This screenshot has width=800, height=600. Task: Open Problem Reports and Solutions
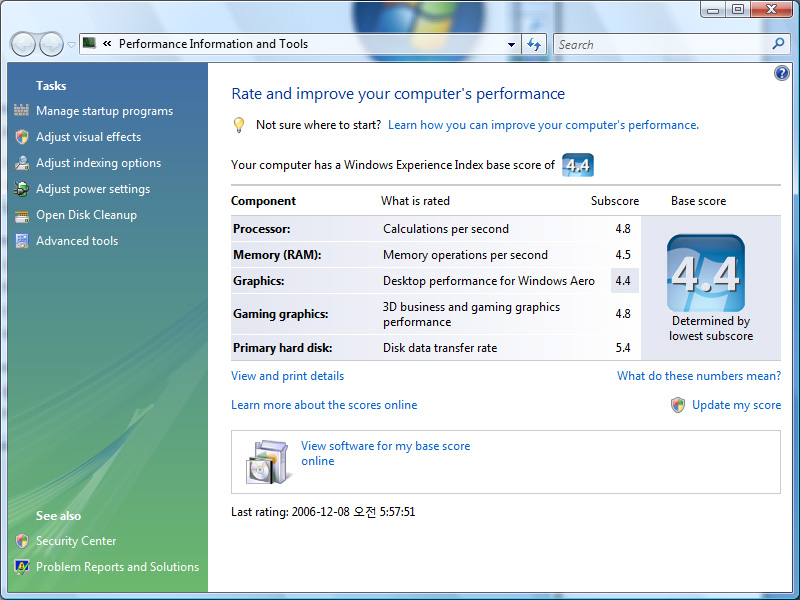117,567
